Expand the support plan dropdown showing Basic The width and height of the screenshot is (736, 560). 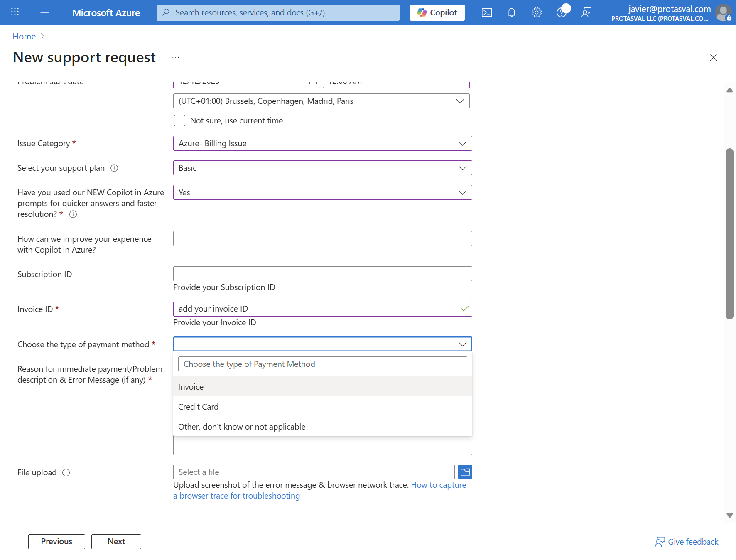point(323,168)
